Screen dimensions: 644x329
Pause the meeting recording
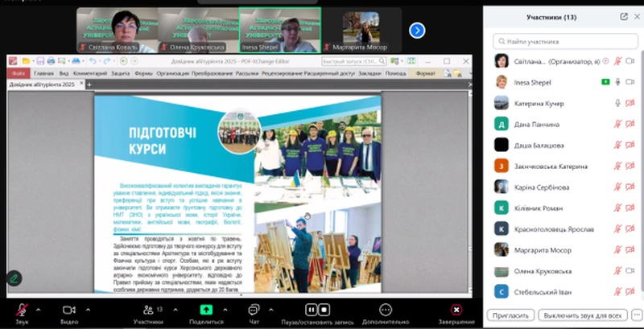click(312, 310)
